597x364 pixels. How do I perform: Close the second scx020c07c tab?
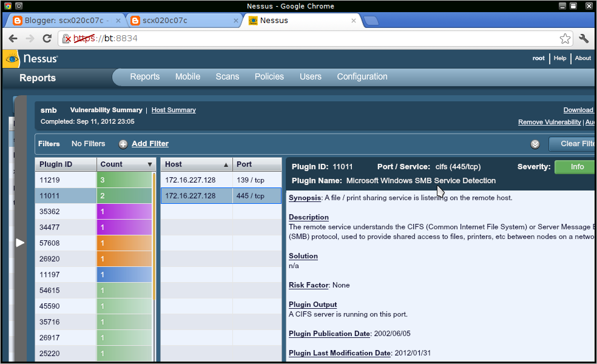tap(236, 21)
